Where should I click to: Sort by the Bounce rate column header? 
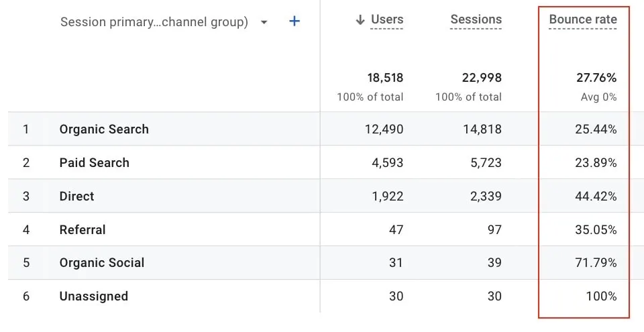(583, 19)
